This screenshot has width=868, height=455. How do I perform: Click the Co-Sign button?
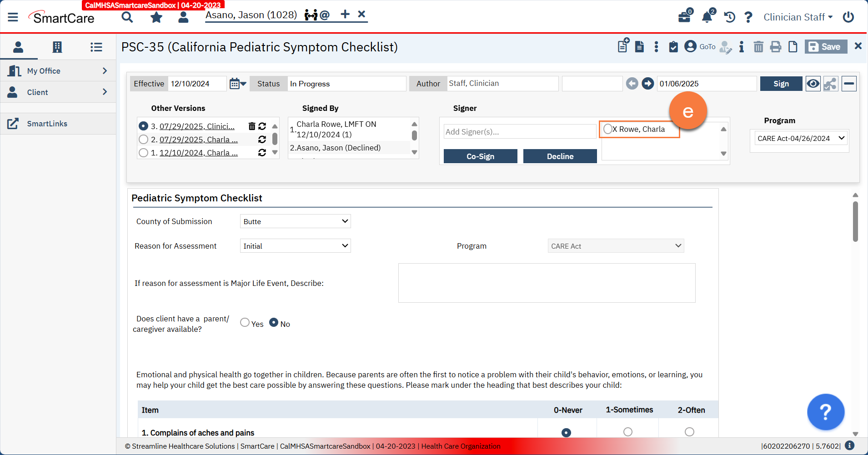480,156
